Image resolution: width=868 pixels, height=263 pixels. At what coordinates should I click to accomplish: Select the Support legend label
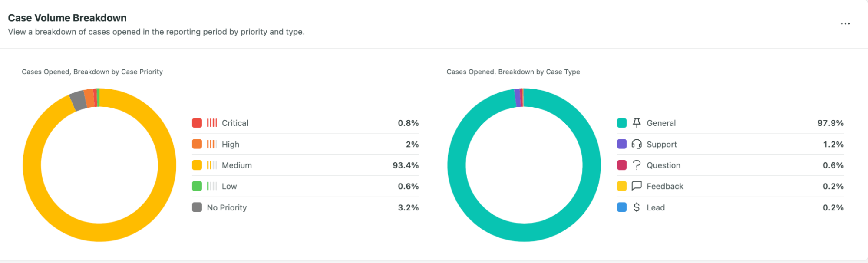(661, 144)
